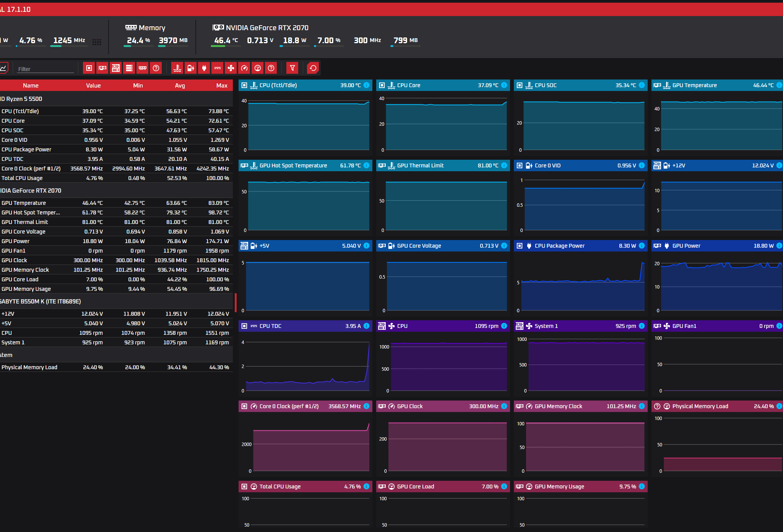
Task: Click the Memory 24.4 % usage bar
Action: (138, 46)
